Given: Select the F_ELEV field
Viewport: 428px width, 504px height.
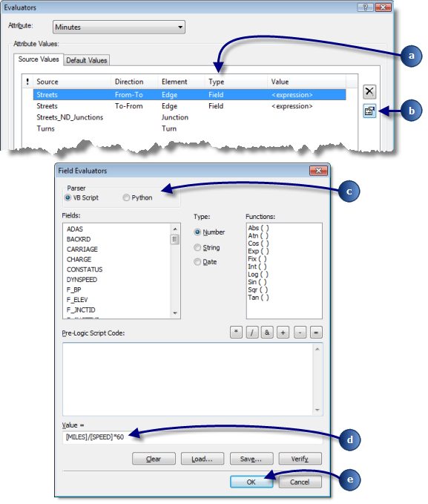Looking at the screenshot, I should pyautogui.click(x=77, y=300).
